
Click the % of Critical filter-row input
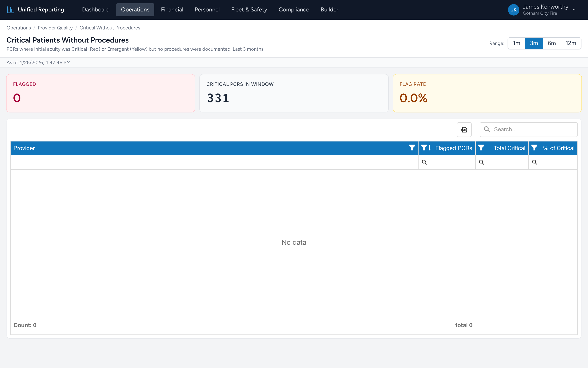click(x=553, y=162)
